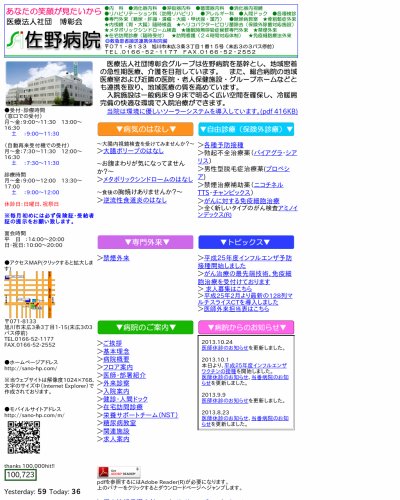Open 求人募集はこちら topic link
The width and height of the screenshot is (400, 500).
click(x=228, y=289)
